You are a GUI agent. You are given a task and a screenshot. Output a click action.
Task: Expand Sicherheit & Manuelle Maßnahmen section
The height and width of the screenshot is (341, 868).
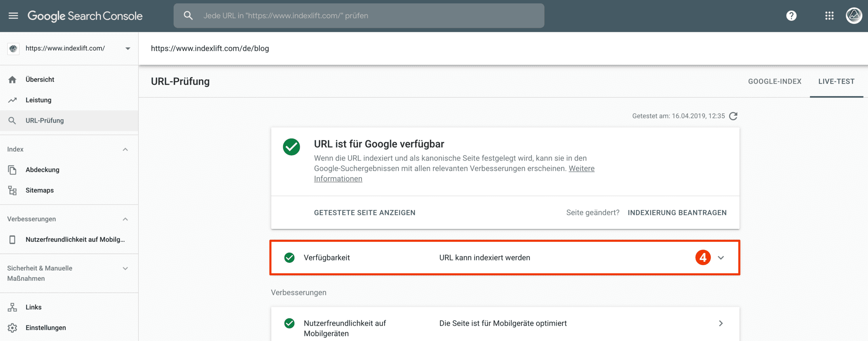coord(125,269)
